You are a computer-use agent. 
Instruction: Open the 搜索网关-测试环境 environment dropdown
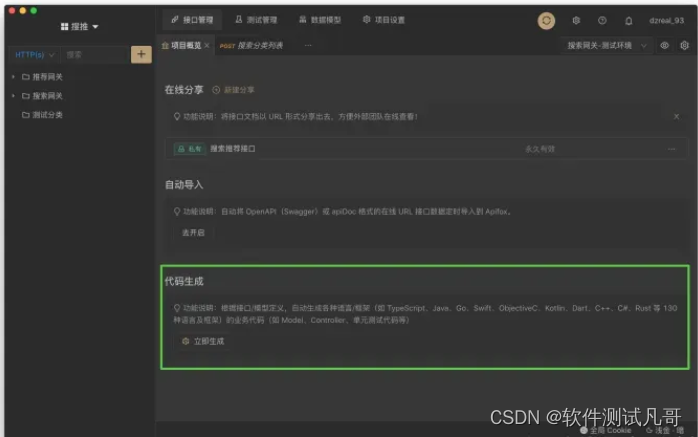pyautogui.click(x=606, y=46)
